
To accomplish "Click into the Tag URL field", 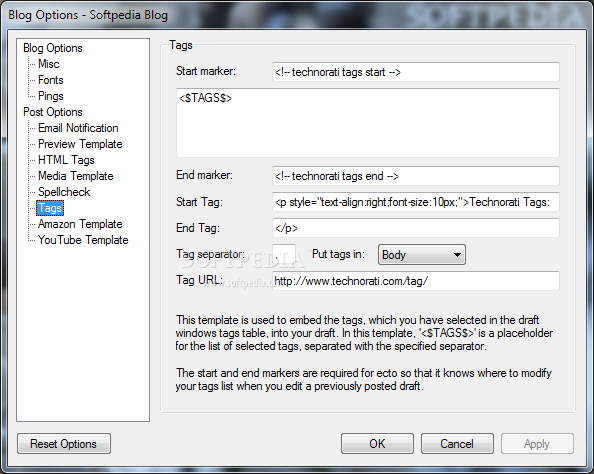I will (x=416, y=281).
